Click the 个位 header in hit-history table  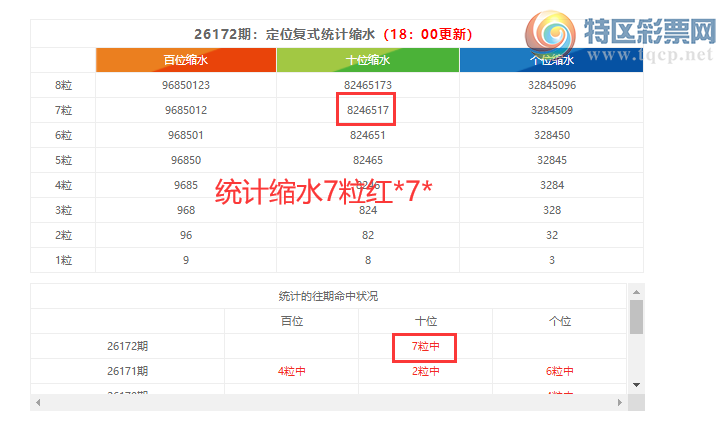point(560,321)
